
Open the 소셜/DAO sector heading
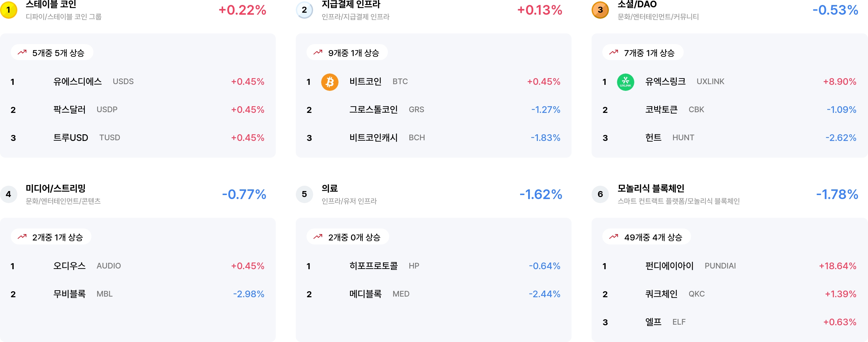(637, 4)
